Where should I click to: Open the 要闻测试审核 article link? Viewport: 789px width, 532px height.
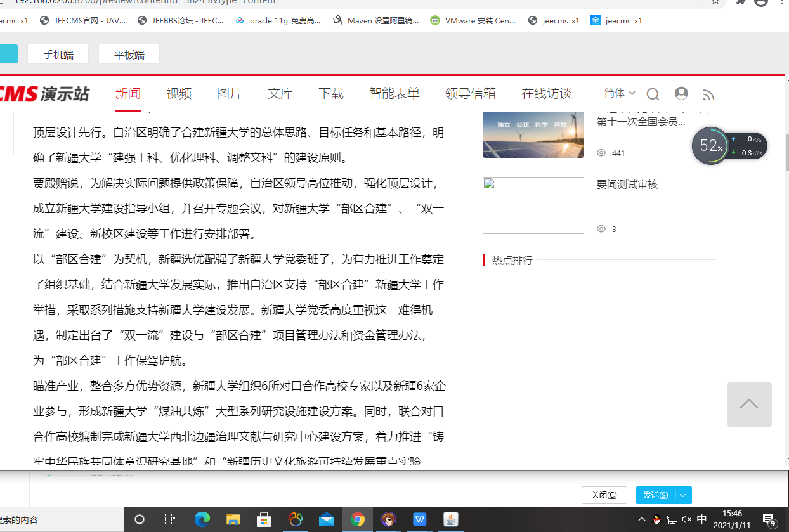[627, 185]
